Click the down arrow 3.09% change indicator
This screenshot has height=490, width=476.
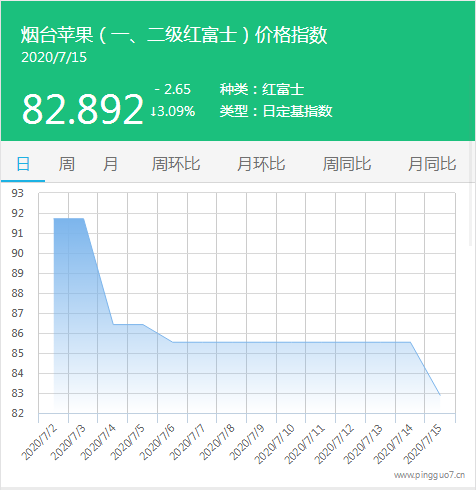coord(173,111)
